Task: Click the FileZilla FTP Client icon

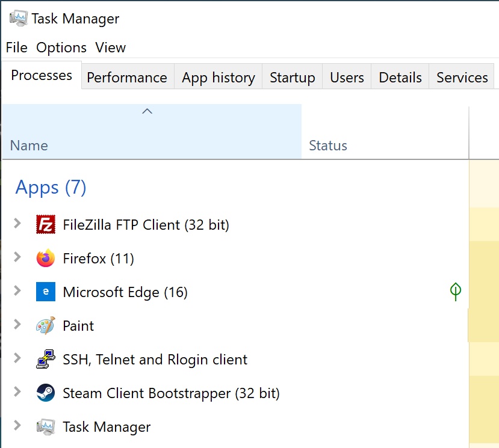Action: 46,224
